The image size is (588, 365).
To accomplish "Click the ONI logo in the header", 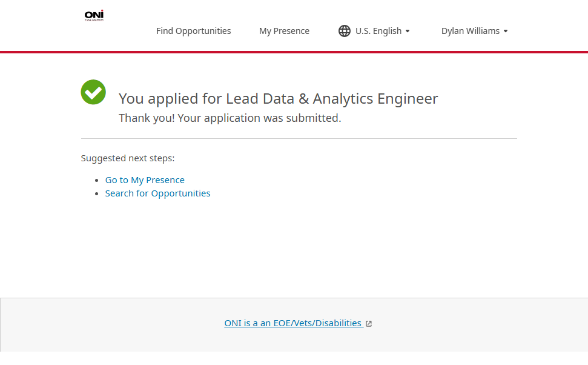I will point(94,16).
